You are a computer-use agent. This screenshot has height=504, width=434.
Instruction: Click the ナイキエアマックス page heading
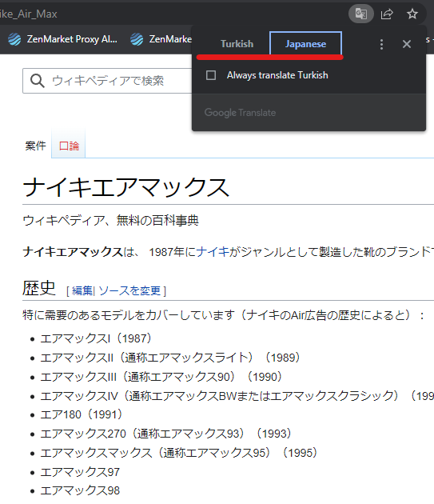(x=126, y=187)
